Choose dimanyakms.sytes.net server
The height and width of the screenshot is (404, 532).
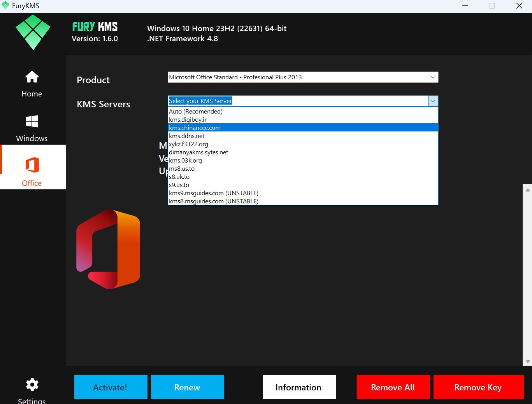[x=303, y=152]
